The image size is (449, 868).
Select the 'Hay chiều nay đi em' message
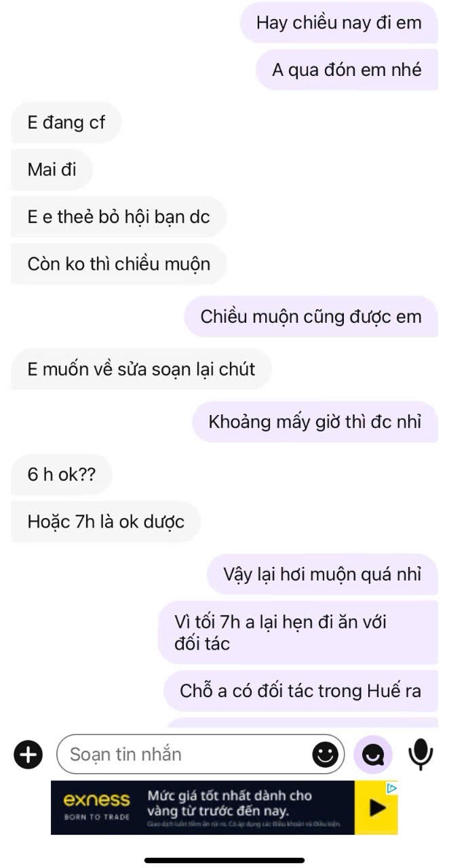pyautogui.click(x=338, y=23)
